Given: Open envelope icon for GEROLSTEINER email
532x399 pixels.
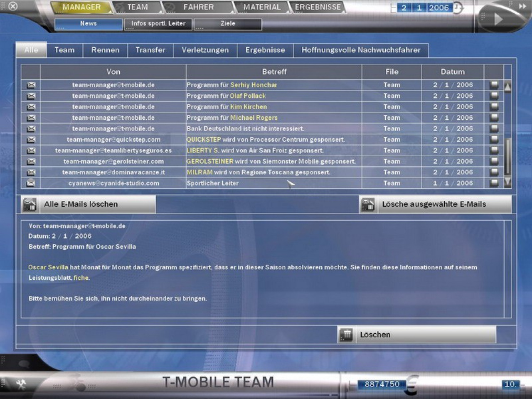Looking at the screenshot, I should pos(31,161).
